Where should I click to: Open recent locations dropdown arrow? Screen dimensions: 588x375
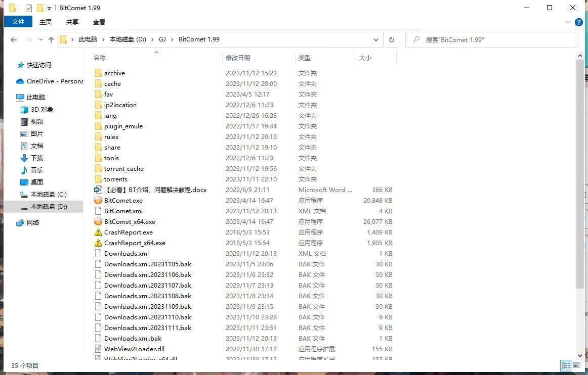tap(40, 40)
